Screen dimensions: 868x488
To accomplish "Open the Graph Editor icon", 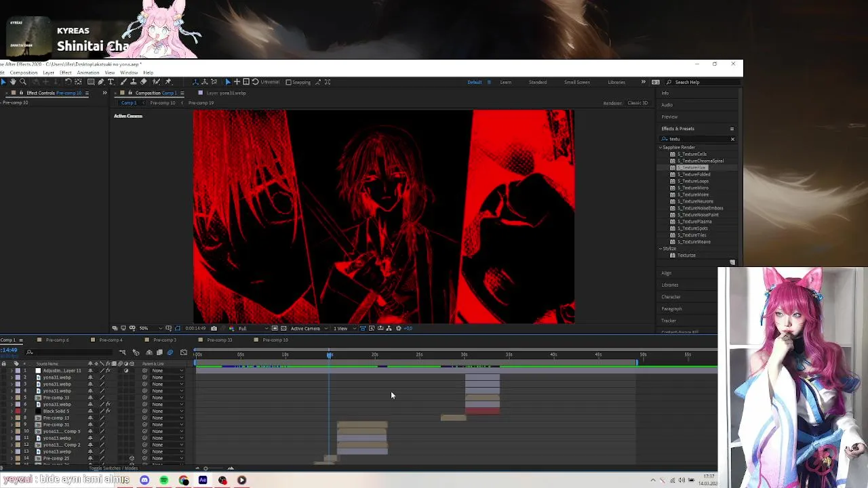I will (184, 352).
